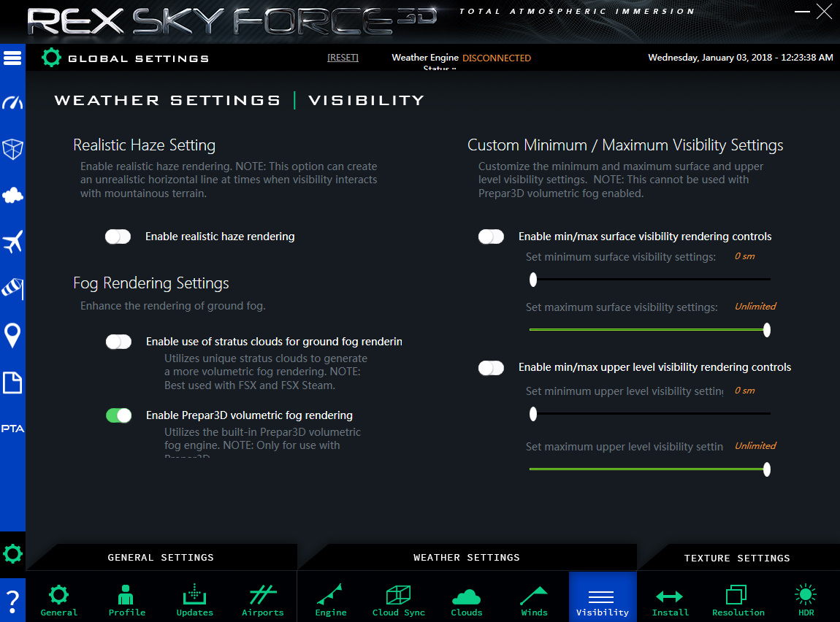Click the Weather Settings section tab
Image resolution: width=840 pixels, height=622 pixels.
pos(467,558)
